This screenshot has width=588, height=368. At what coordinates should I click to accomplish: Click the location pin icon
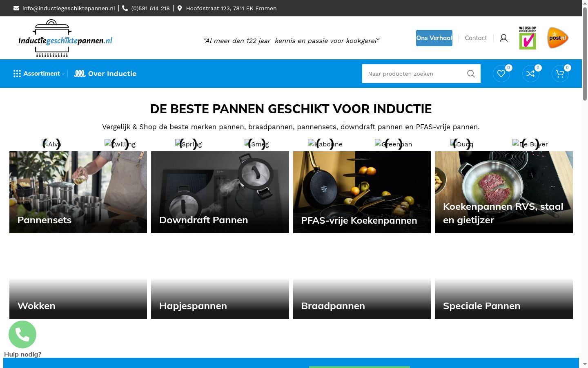(180, 8)
